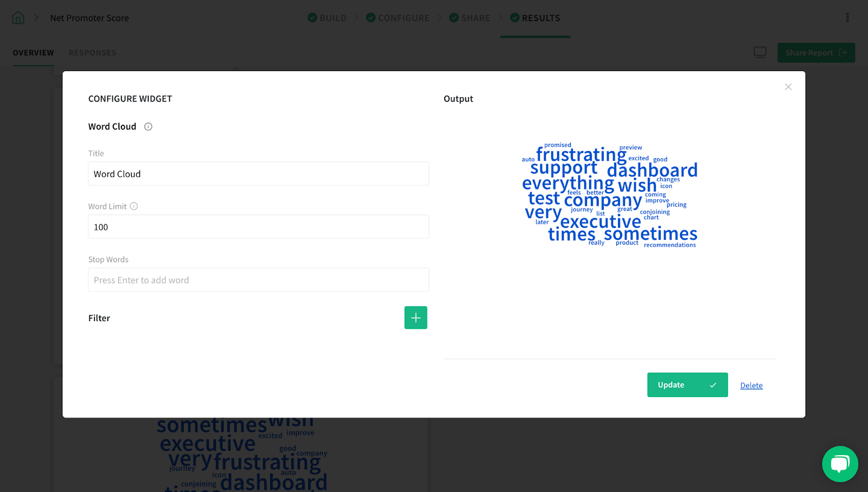
Task: Click the word 'test' in output cloud
Action: click(544, 199)
